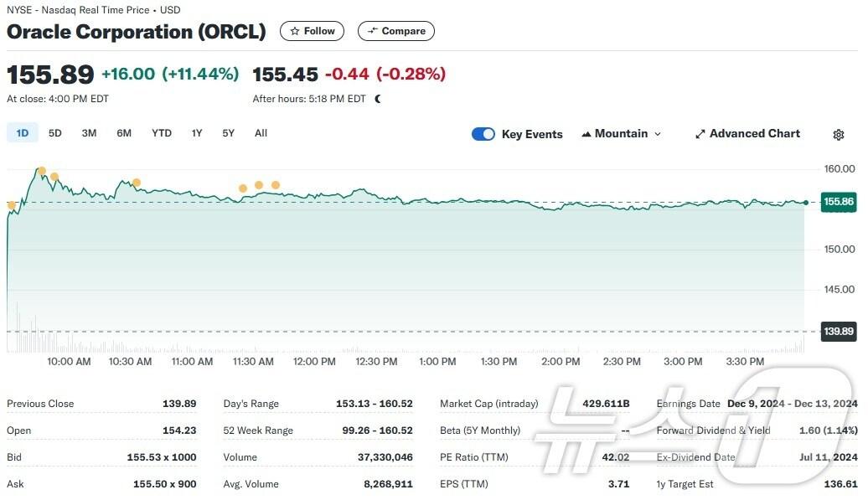View the 5Y chart range
This screenshot has height=500, width=868.
(x=228, y=133)
